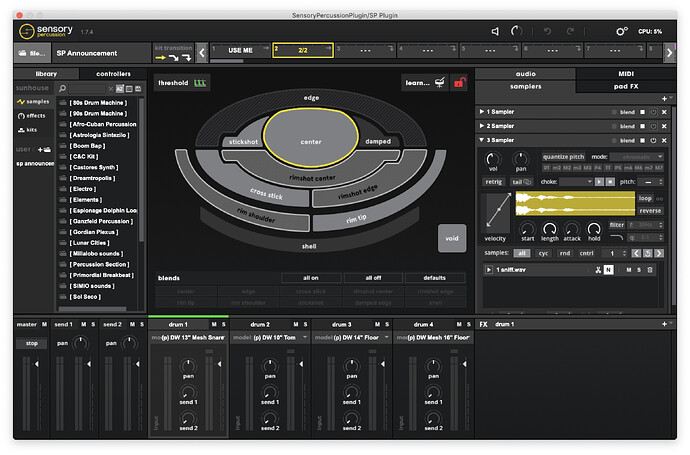
Task: Click the void pad button
Action: (x=452, y=239)
